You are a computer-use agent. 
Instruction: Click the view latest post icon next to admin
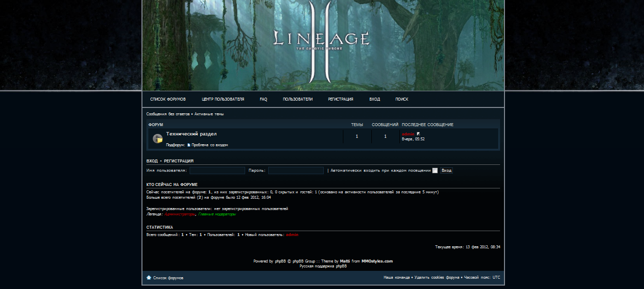point(419,133)
